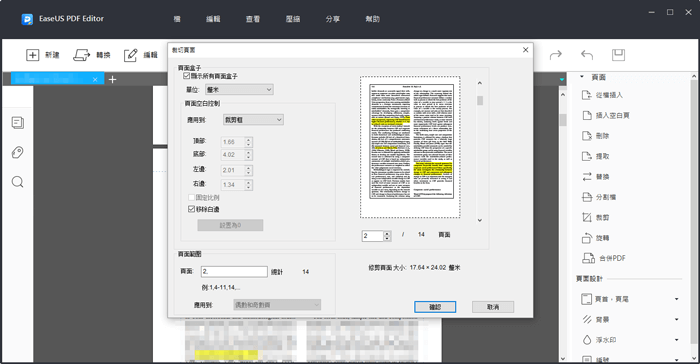Click the preview vertical scrollbar thumb in dialog
700x364 pixels.
coord(480,100)
